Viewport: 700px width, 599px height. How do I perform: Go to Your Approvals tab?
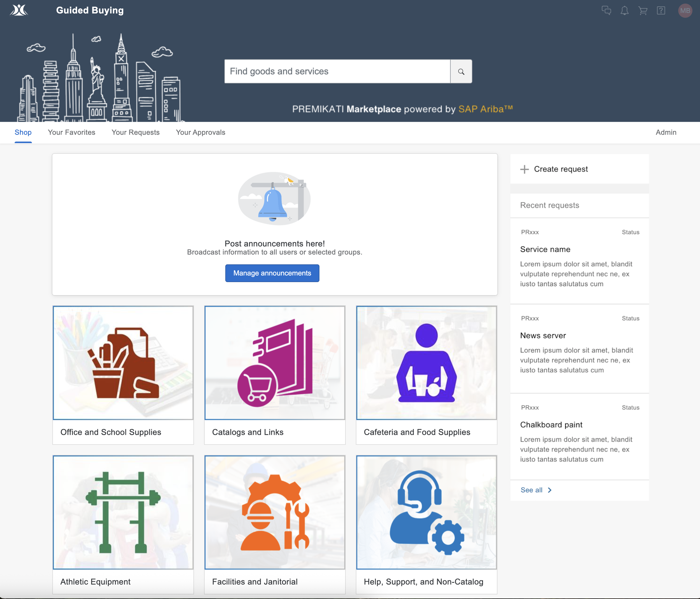200,132
